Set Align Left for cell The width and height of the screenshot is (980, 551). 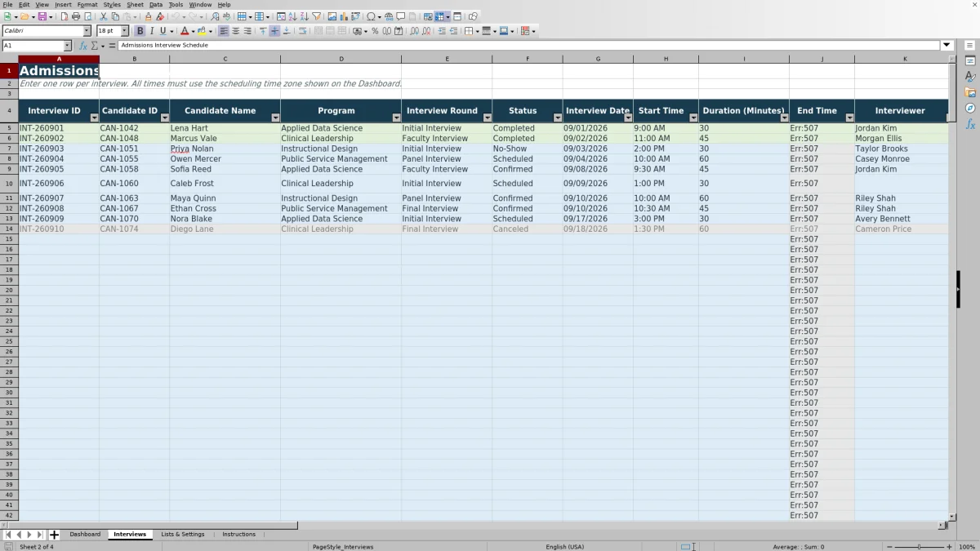(x=223, y=31)
